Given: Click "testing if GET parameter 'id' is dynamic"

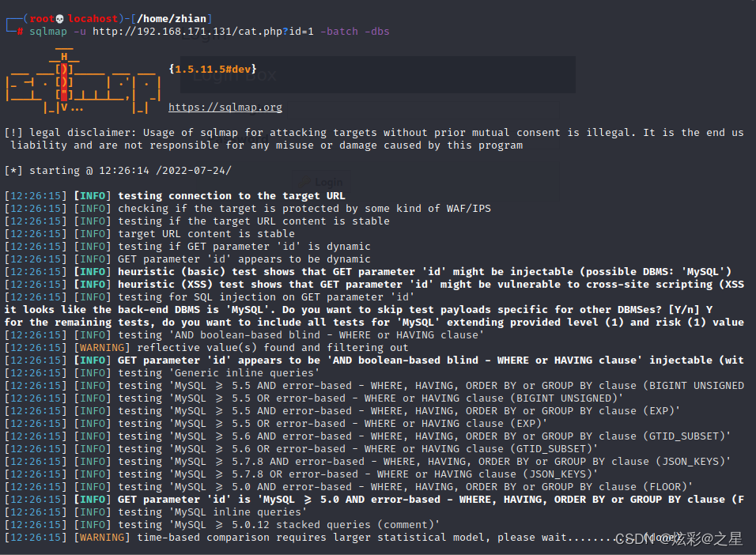Looking at the screenshot, I should click(187, 247).
